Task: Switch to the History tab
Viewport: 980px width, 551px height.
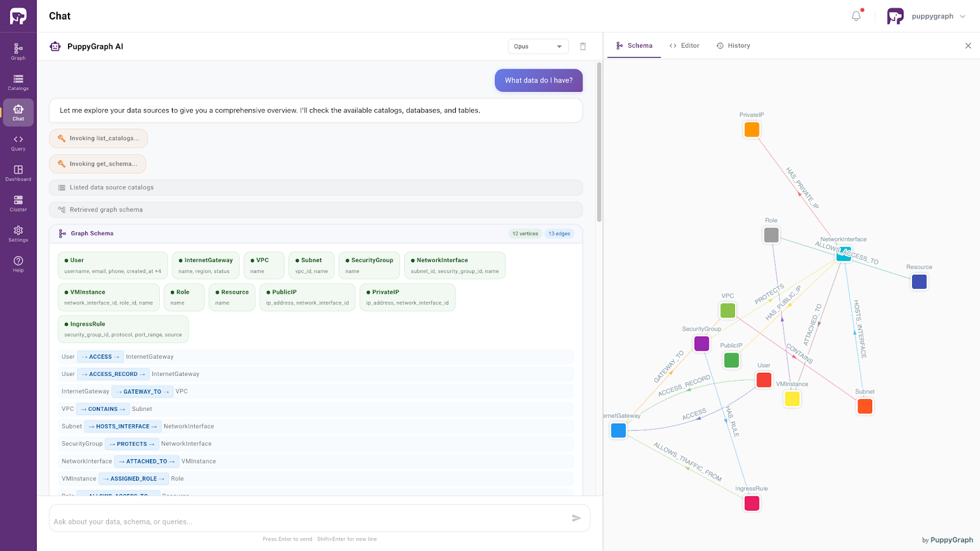Action: [733, 46]
